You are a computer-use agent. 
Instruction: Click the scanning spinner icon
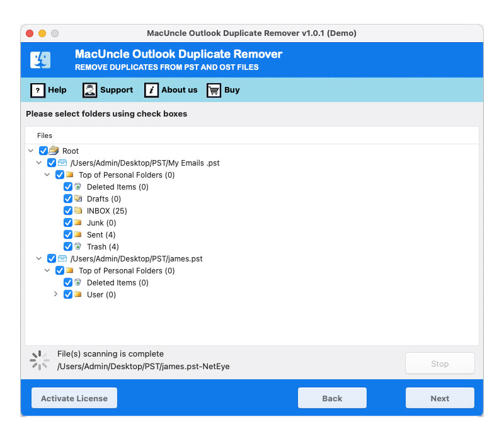pyautogui.click(x=40, y=360)
